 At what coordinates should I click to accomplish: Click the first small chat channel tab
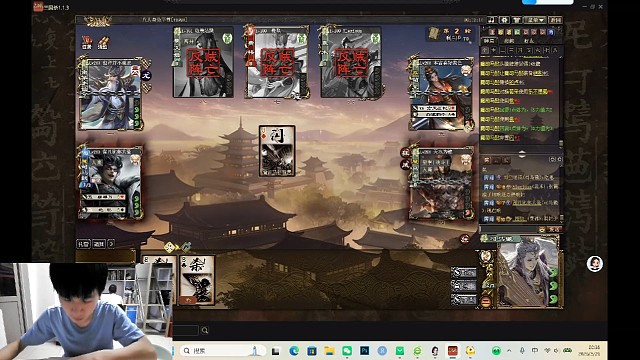[x=487, y=160]
